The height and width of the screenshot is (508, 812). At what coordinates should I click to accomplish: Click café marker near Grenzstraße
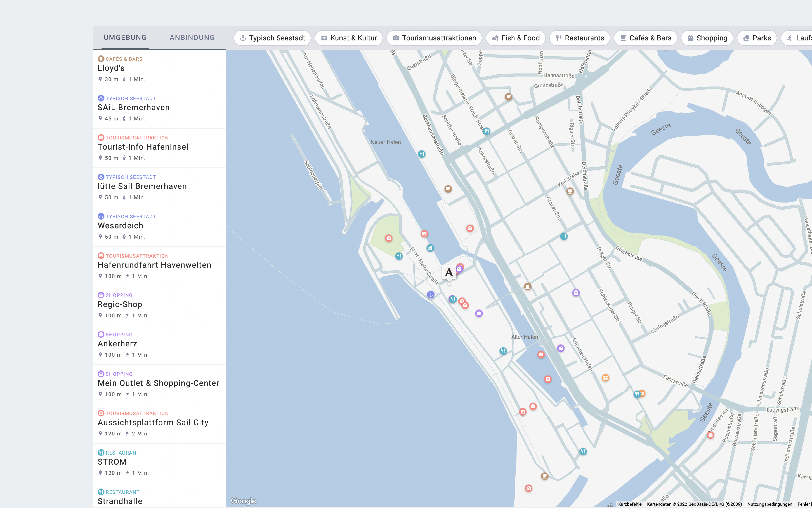508,97
